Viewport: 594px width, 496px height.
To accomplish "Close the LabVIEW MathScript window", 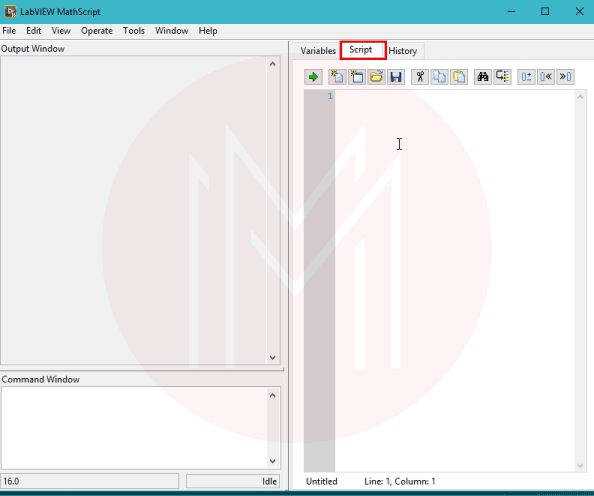I will [580, 11].
